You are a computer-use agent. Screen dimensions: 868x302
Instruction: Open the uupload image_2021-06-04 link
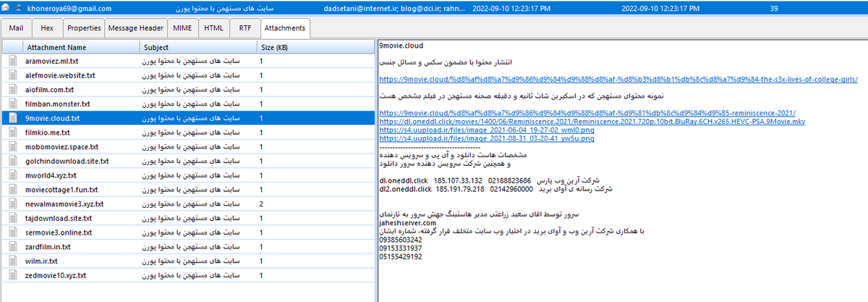pos(487,130)
